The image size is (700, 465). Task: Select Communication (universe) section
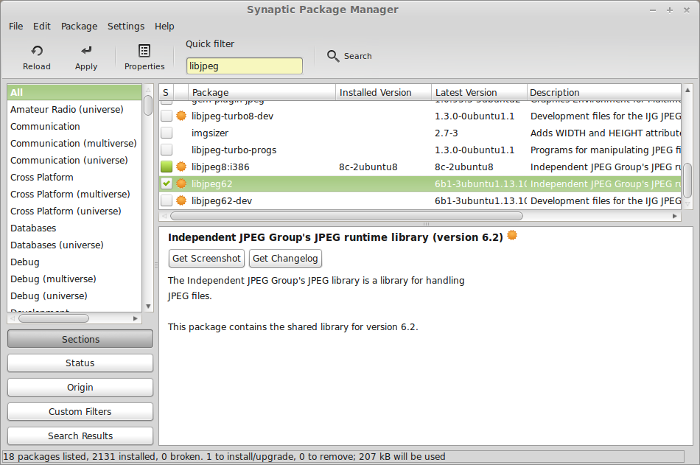pos(74,160)
